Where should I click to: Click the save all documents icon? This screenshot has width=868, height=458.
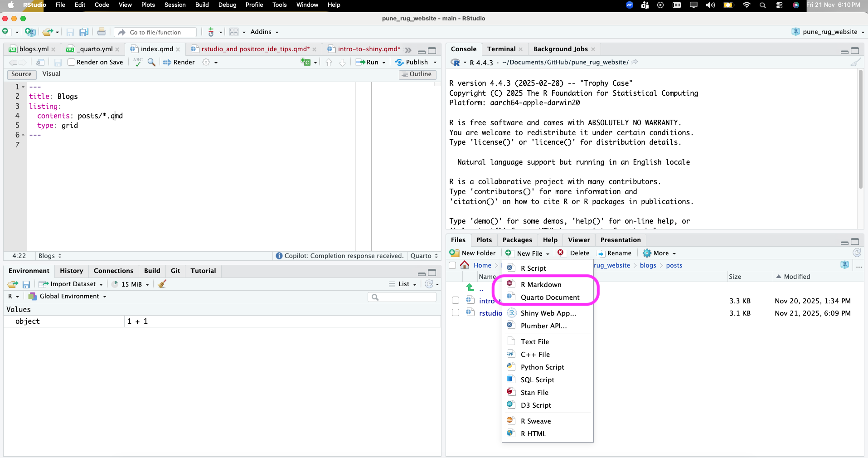click(84, 32)
